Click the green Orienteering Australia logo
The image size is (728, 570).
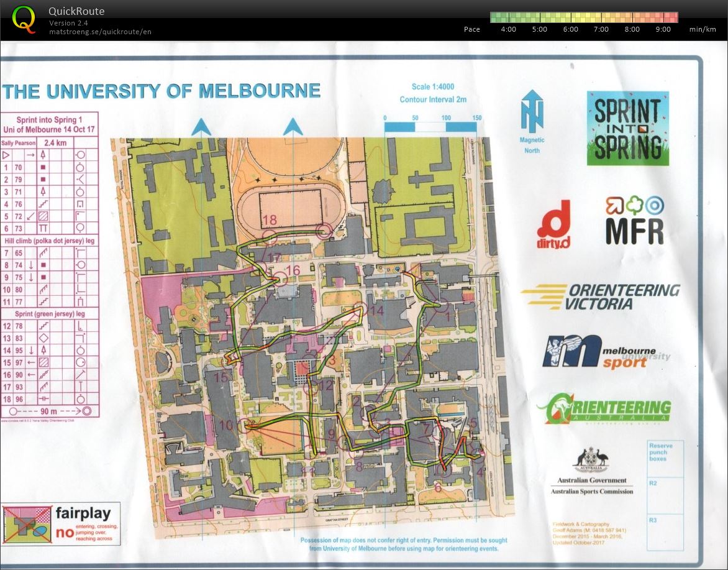604,408
